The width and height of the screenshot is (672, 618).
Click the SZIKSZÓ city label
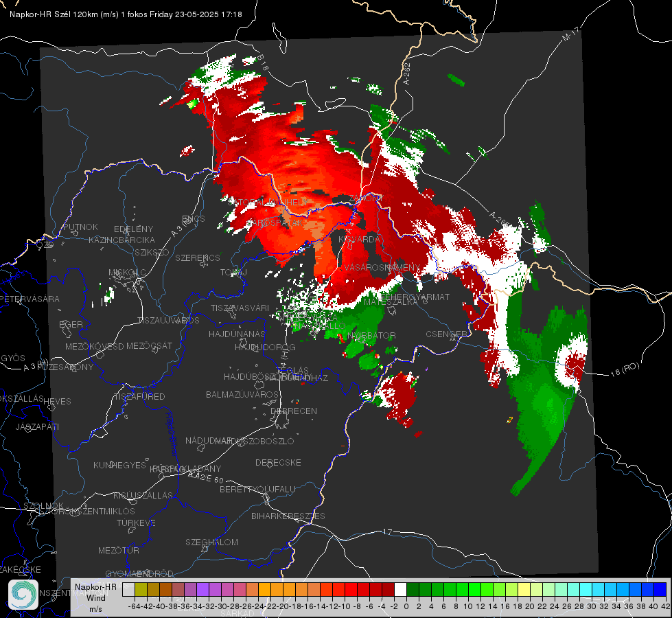point(152,253)
